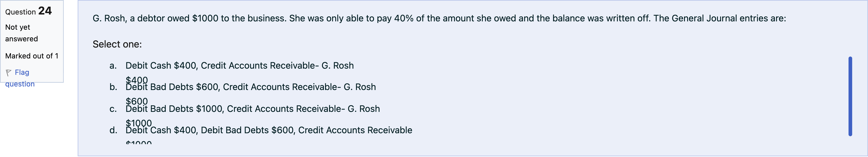Click the 'question' link text under Flag
The image size is (868, 157).
click(20, 84)
